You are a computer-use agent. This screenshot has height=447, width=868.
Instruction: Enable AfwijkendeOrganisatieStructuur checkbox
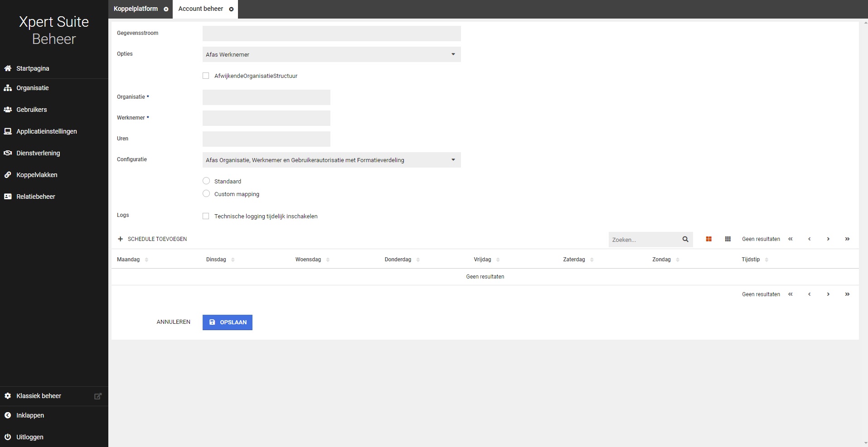[x=206, y=76]
